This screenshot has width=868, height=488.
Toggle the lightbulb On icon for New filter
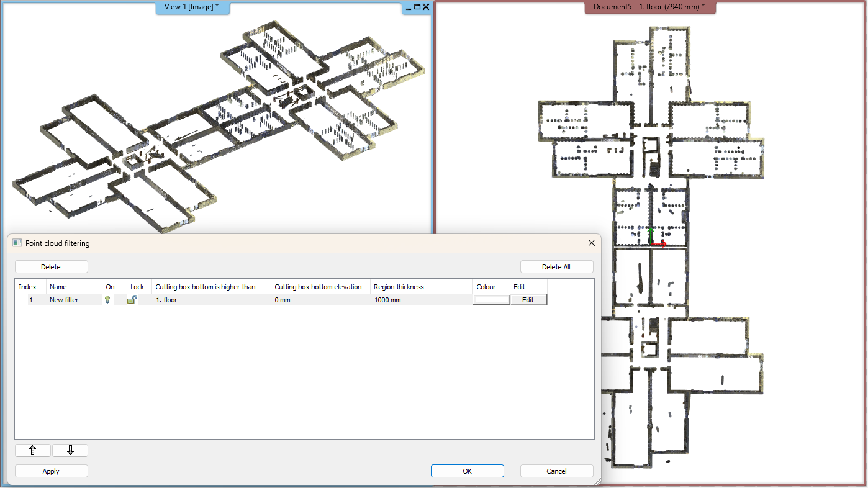(x=107, y=300)
